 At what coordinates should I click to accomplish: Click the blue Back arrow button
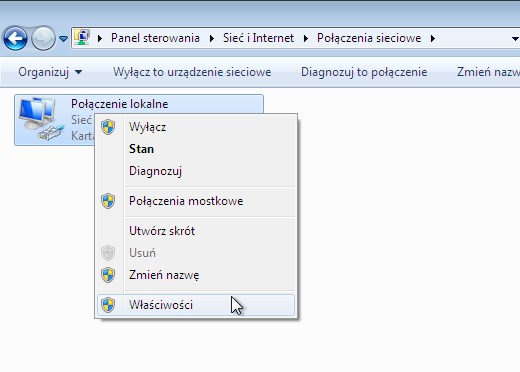click(15, 38)
